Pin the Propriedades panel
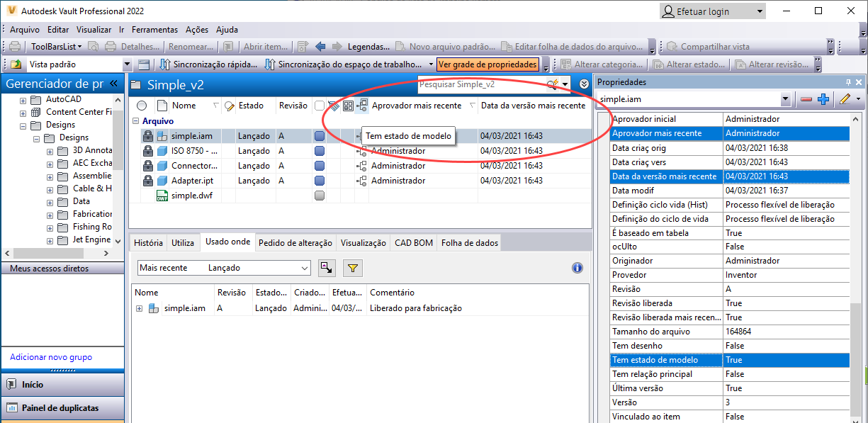This screenshot has height=423, width=868. [x=848, y=82]
